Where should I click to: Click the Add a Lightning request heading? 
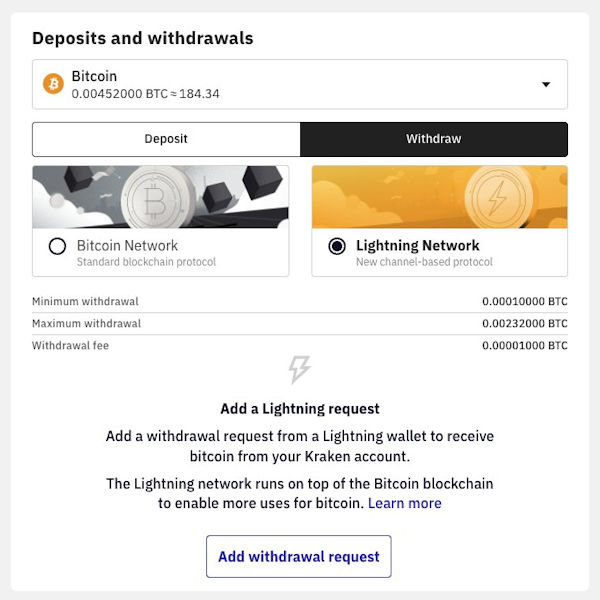click(299, 409)
